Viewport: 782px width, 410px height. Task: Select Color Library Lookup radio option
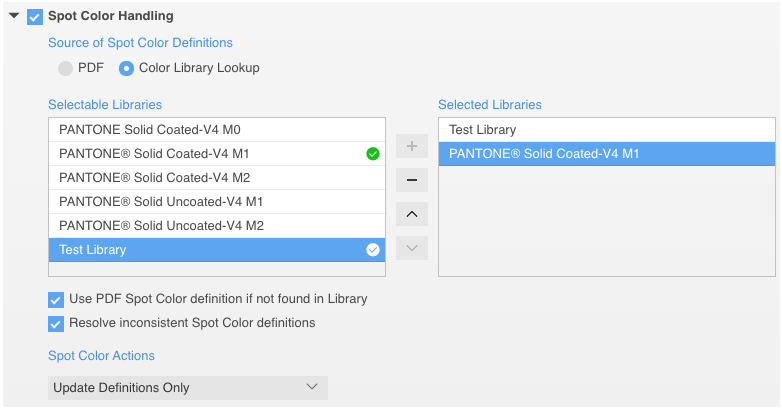click(127, 68)
